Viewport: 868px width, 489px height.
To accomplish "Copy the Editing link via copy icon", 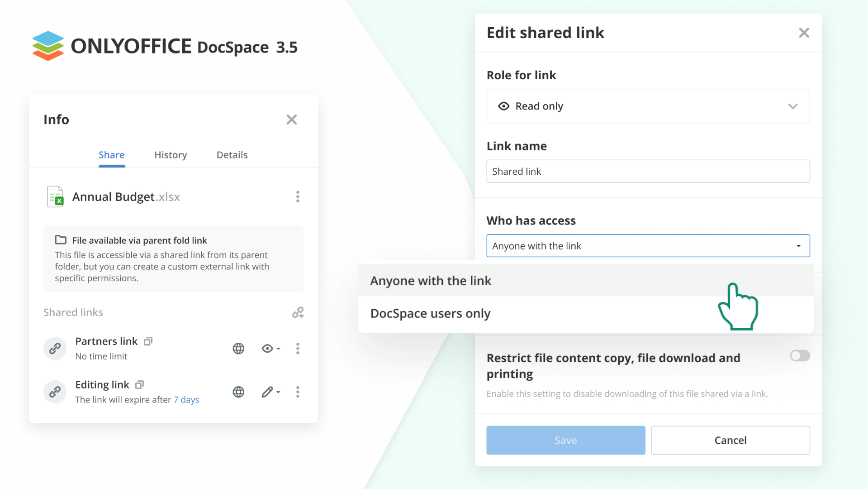I will pyautogui.click(x=140, y=384).
